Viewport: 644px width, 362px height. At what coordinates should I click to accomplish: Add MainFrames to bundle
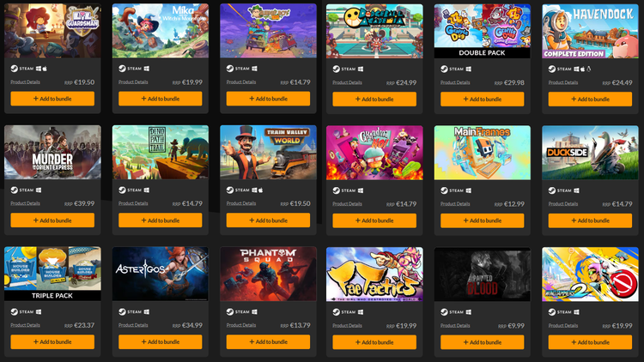pyautogui.click(x=483, y=220)
